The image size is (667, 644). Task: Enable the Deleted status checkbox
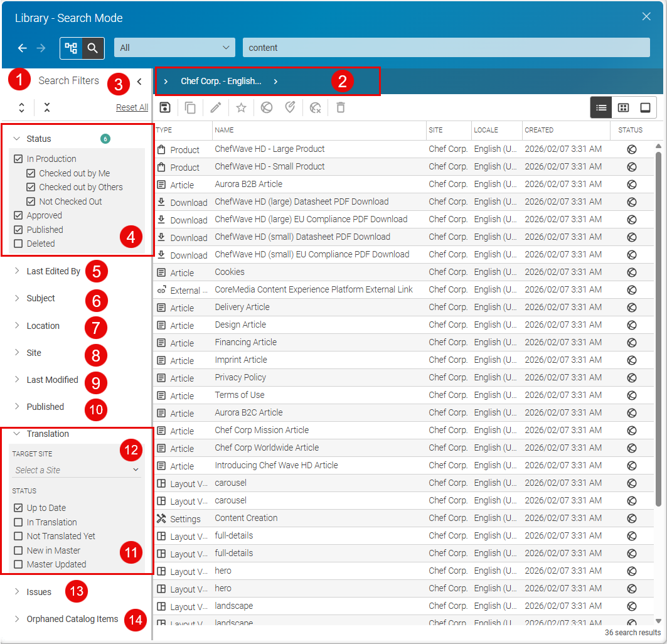pyautogui.click(x=18, y=244)
